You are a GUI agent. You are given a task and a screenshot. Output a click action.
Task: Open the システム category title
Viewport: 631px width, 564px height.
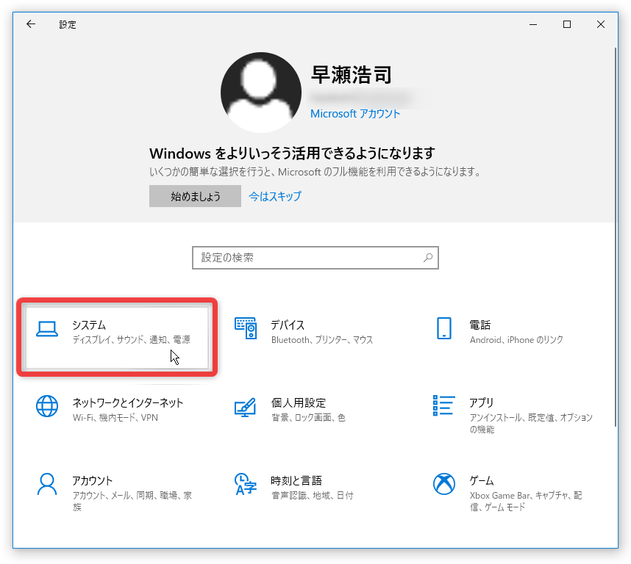(89, 325)
